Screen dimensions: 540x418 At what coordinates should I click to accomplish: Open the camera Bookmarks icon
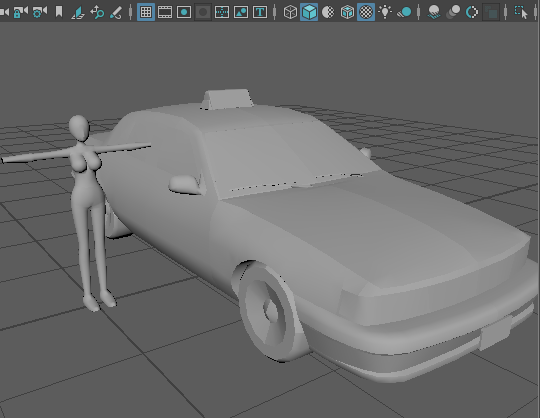59,12
